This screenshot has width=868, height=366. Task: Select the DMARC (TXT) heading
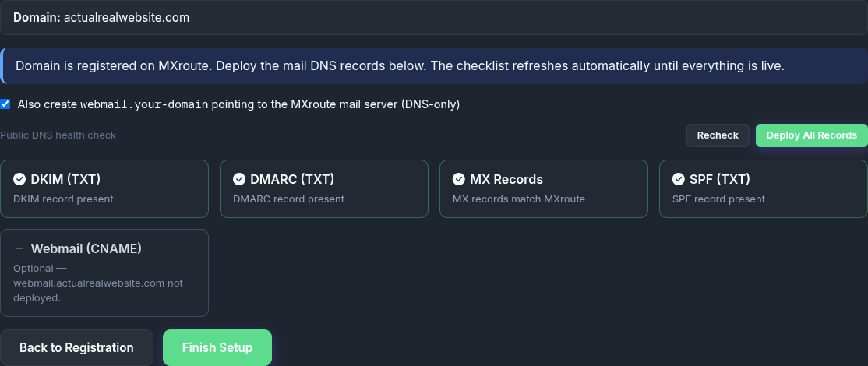click(292, 179)
